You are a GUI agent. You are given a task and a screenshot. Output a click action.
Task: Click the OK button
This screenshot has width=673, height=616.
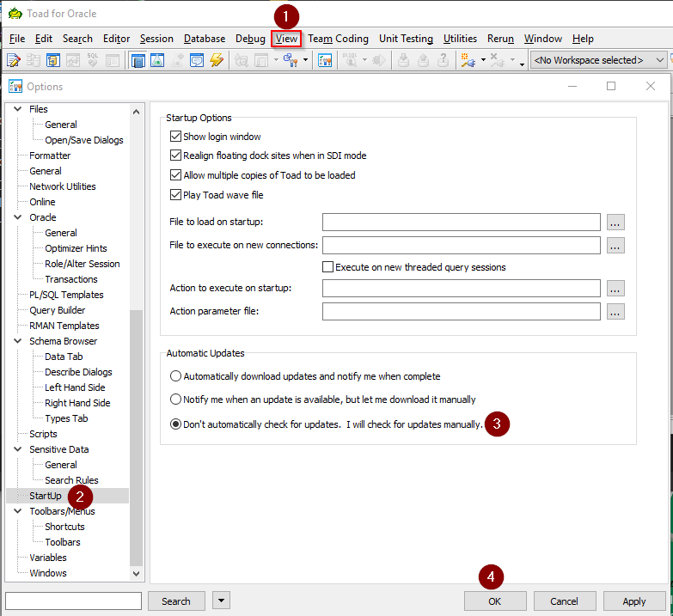coord(495,601)
